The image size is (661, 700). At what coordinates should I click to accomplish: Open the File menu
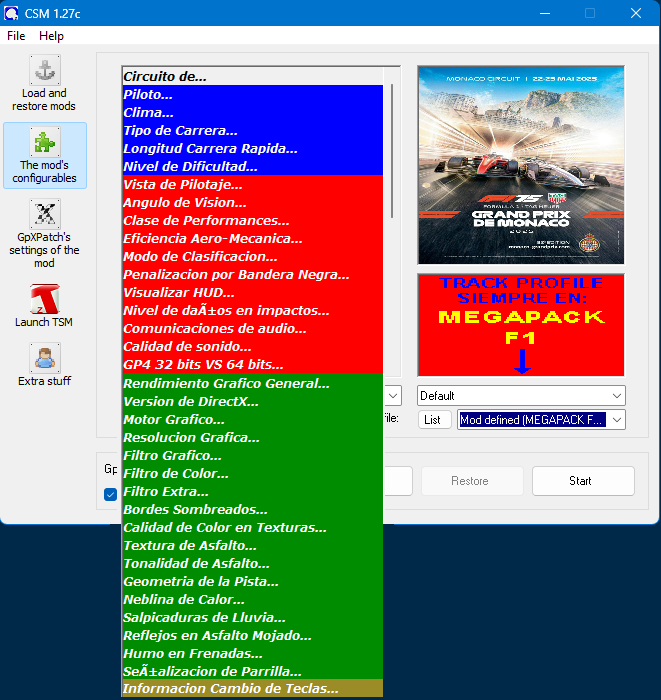point(16,36)
